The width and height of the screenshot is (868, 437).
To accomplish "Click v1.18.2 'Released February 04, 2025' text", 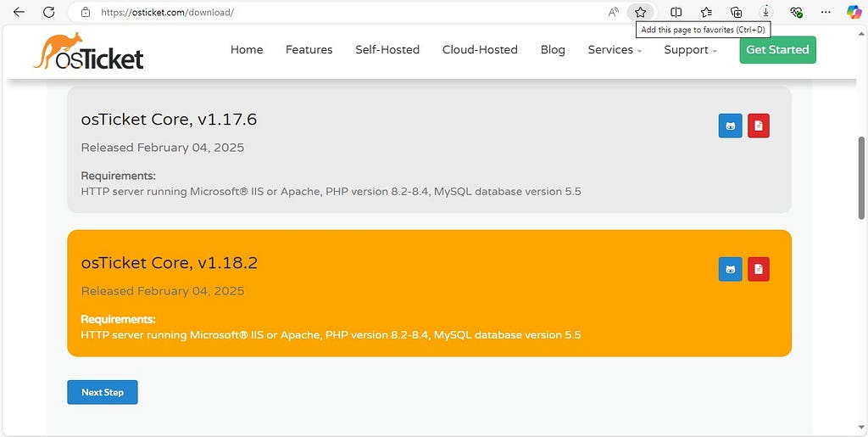I will click(163, 291).
